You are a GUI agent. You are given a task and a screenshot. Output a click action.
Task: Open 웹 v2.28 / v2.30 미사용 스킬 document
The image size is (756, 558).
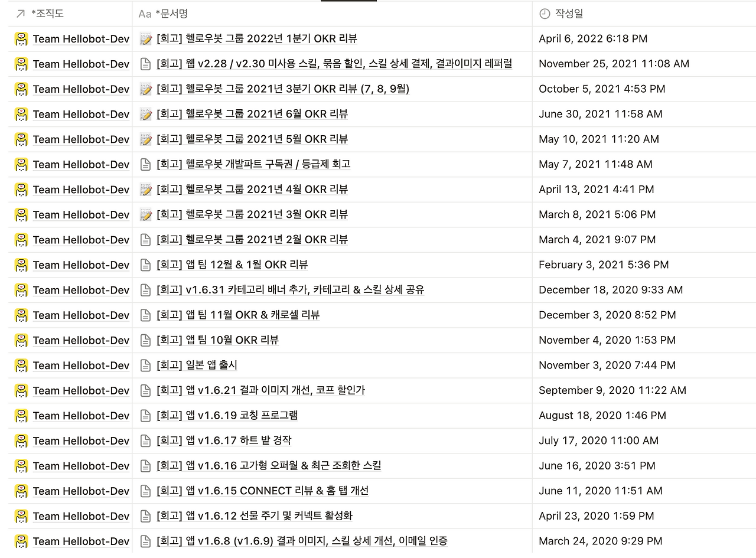pyautogui.click(x=334, y=64)
